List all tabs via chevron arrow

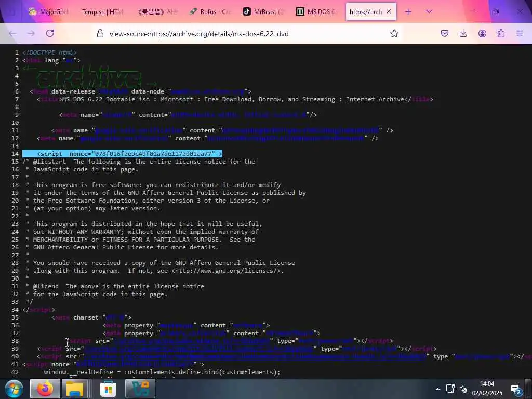click(x=429, y=12)
